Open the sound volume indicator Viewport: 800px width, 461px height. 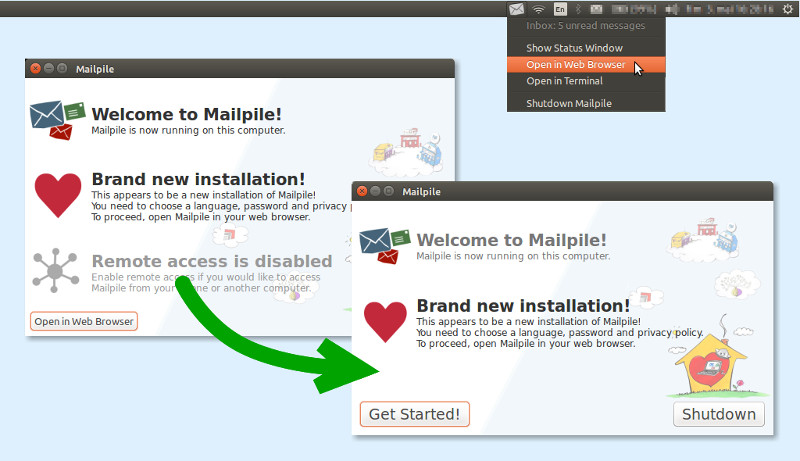[x=672, y=9]
